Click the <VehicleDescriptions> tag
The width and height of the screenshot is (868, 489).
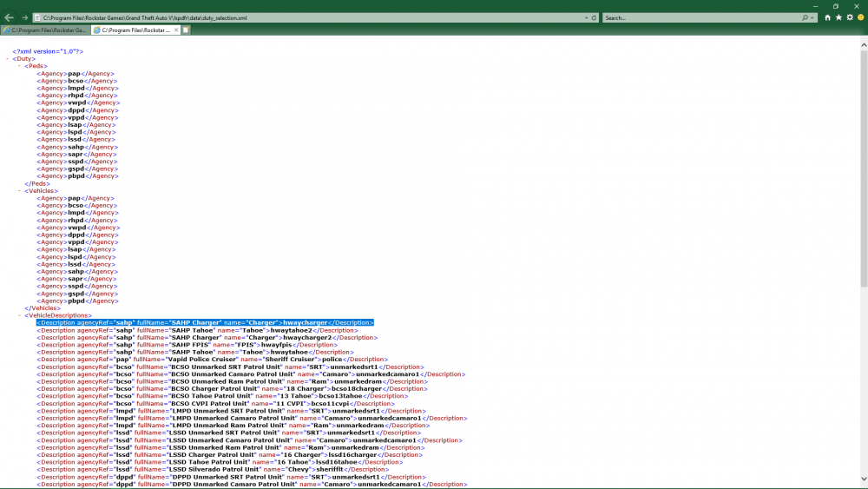(58, 315)
